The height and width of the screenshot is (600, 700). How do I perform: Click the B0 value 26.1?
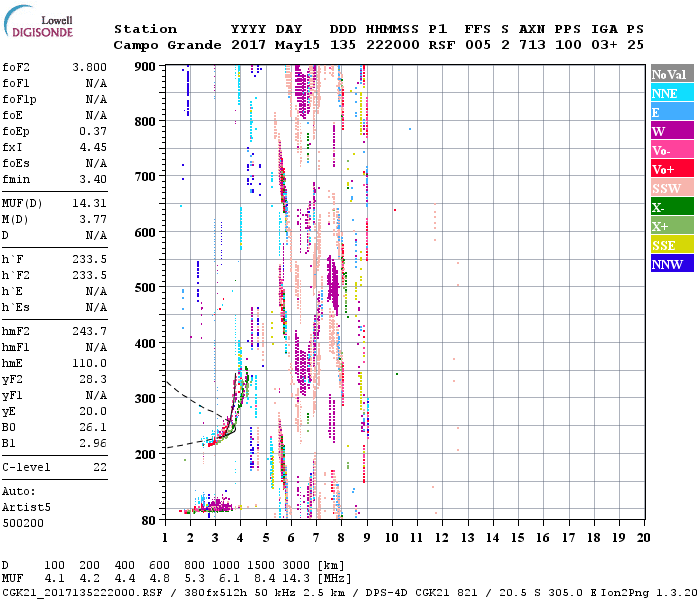[x=93, y=427]
